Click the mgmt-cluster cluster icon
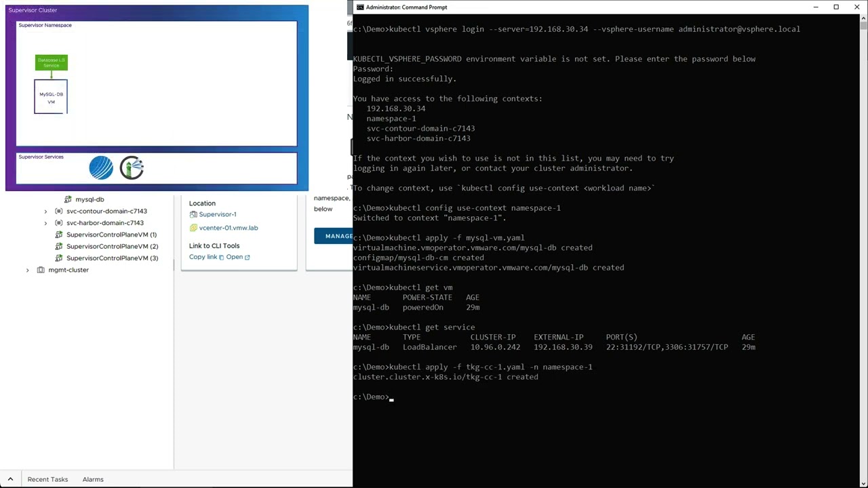Viewport: 868px width, 488px height. click(41, 270)
